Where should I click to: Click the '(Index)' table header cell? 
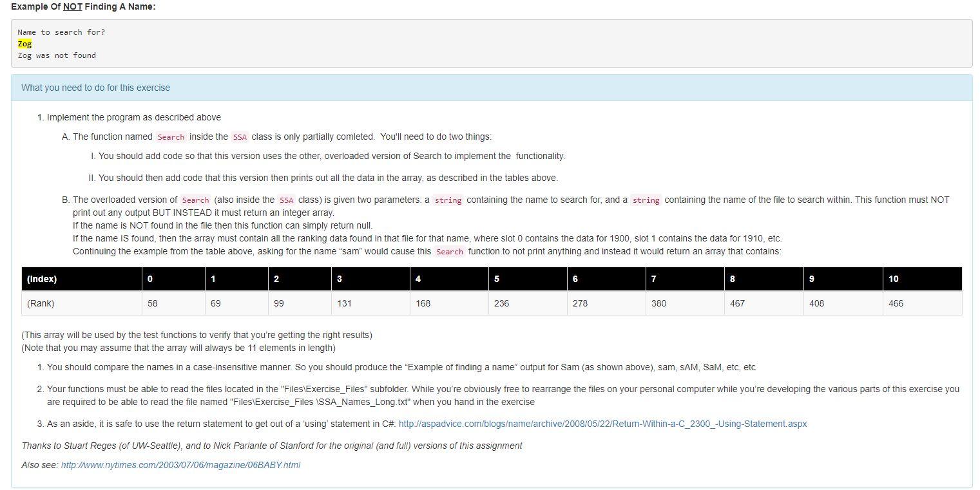coord(82,279)
